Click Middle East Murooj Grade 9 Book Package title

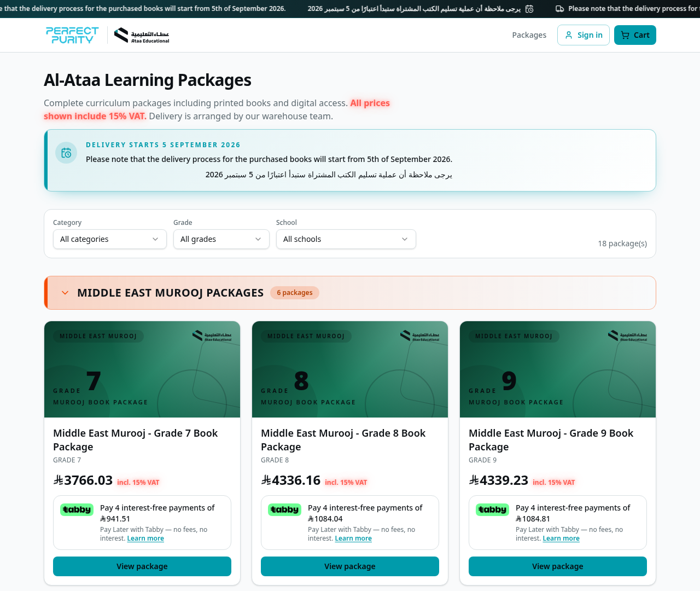pyautogui.click(x=551, y=440)
